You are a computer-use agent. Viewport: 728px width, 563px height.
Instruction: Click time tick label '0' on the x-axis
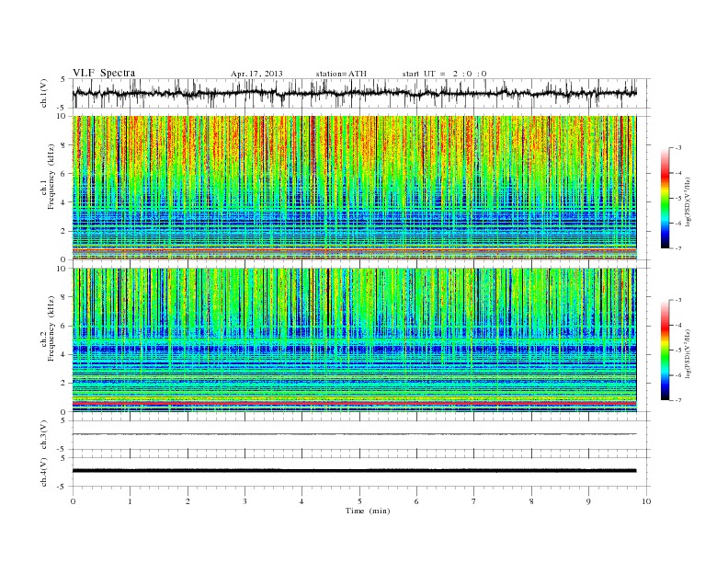coord(73,501)
